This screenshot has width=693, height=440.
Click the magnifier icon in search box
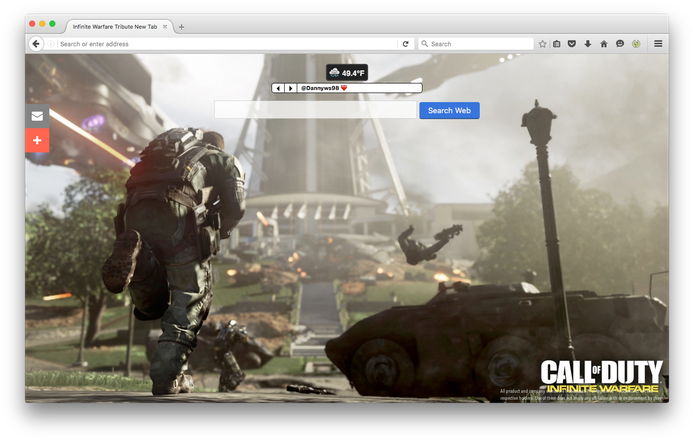click(x=425, y=44)
